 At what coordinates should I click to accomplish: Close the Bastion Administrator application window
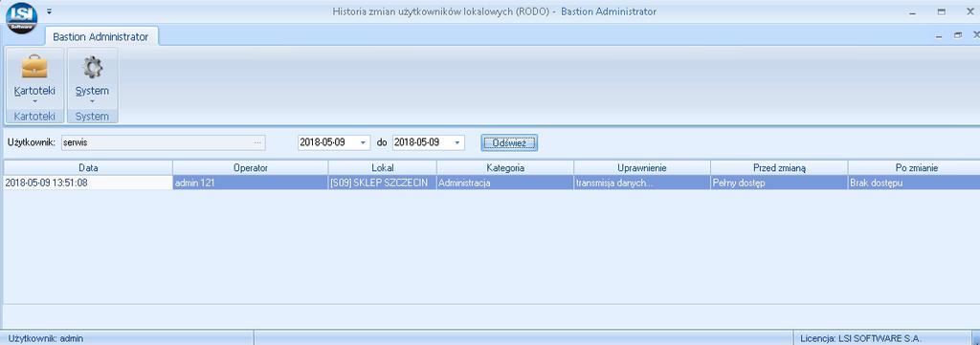point(970,11)
